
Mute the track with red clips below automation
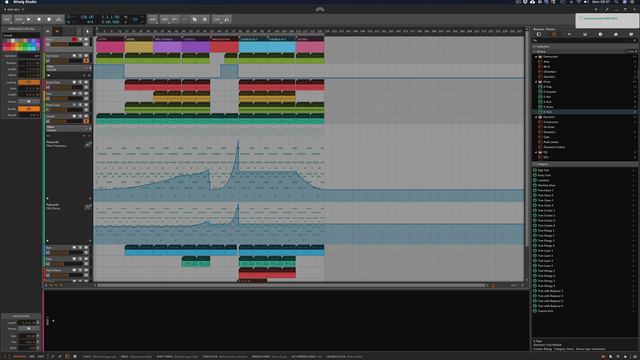[x=86, y=82]
